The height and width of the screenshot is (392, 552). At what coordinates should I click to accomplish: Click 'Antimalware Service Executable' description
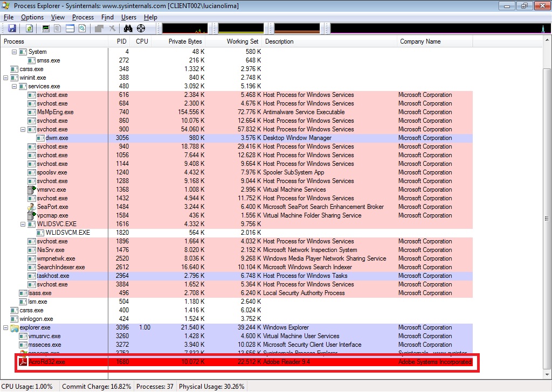[x=304, y=112]
